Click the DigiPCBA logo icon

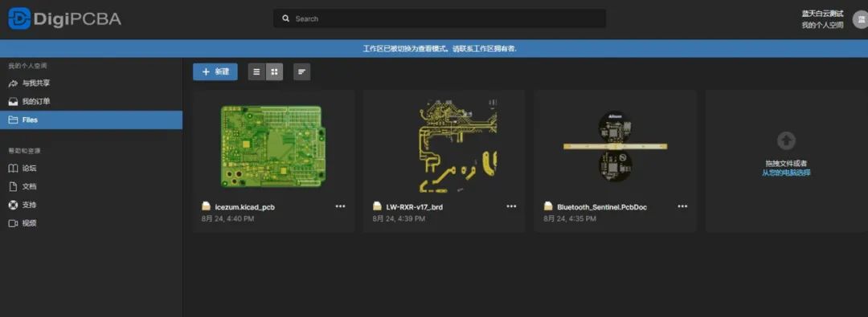(18, 18)
